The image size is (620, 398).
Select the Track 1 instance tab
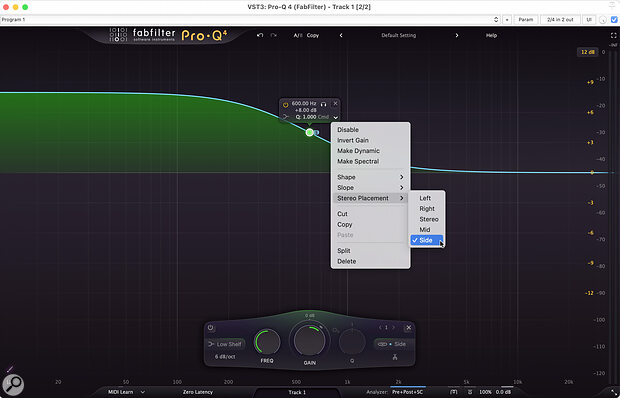[x=297, y=392]
